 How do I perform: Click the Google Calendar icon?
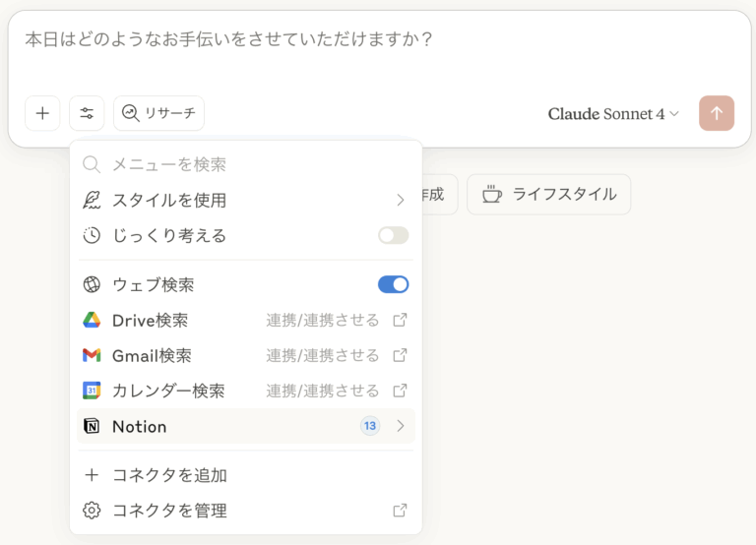click(92, 391)
